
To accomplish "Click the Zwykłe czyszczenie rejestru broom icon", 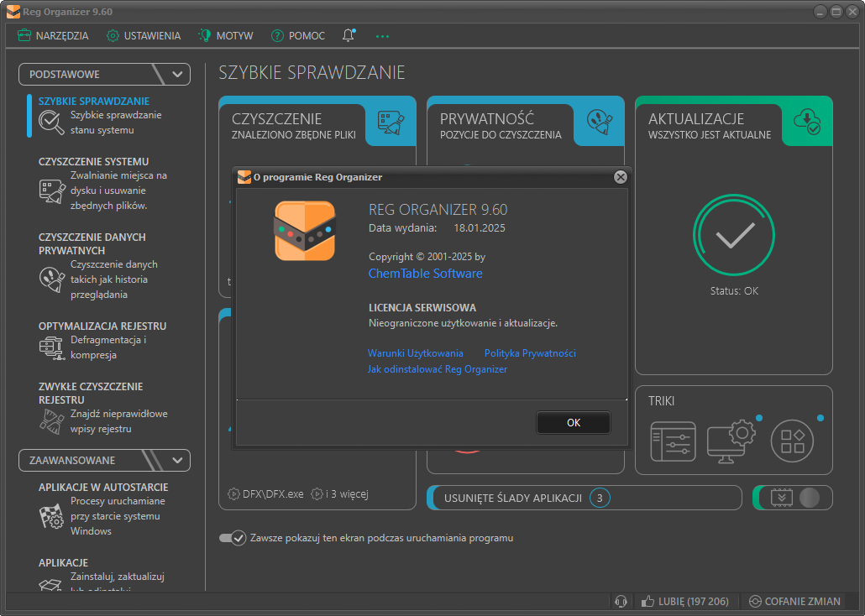I will (52, 422).
